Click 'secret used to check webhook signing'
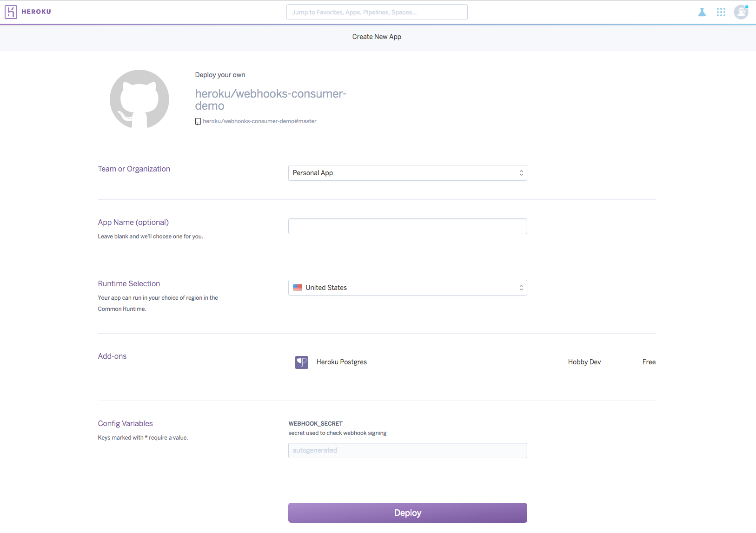 pyautogui.click(x=338, y=433)
